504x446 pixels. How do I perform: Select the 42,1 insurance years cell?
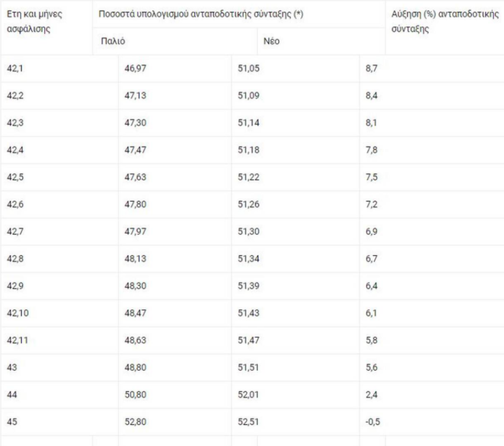pos(14,69)
